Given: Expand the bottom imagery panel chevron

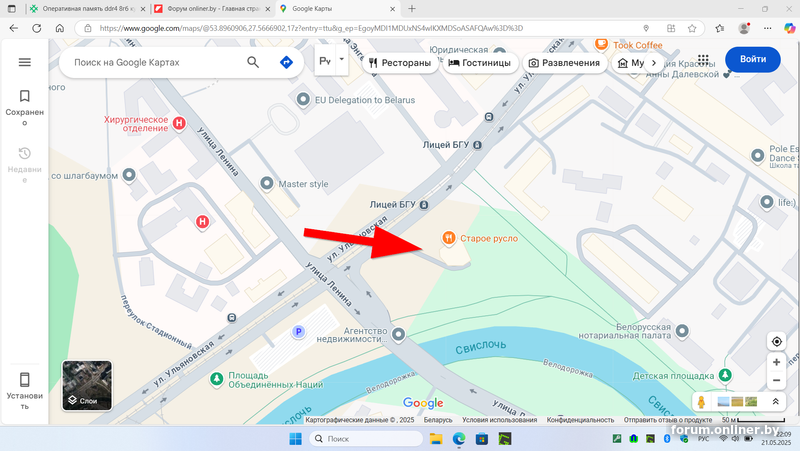Looking at the screenshot, I should tap(776, 402).
